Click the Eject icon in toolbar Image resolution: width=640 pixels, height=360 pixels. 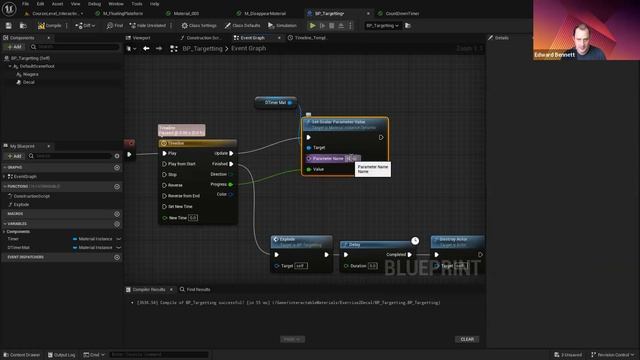341,26
